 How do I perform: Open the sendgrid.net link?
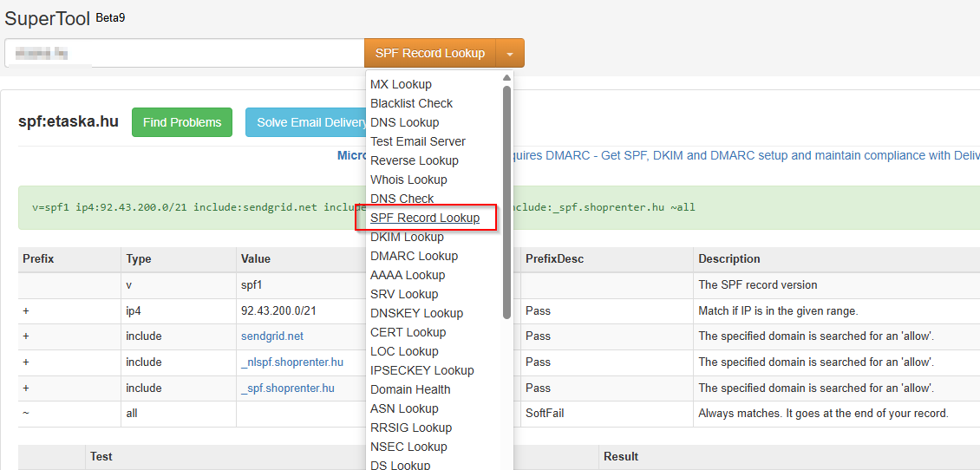(271, 336)
